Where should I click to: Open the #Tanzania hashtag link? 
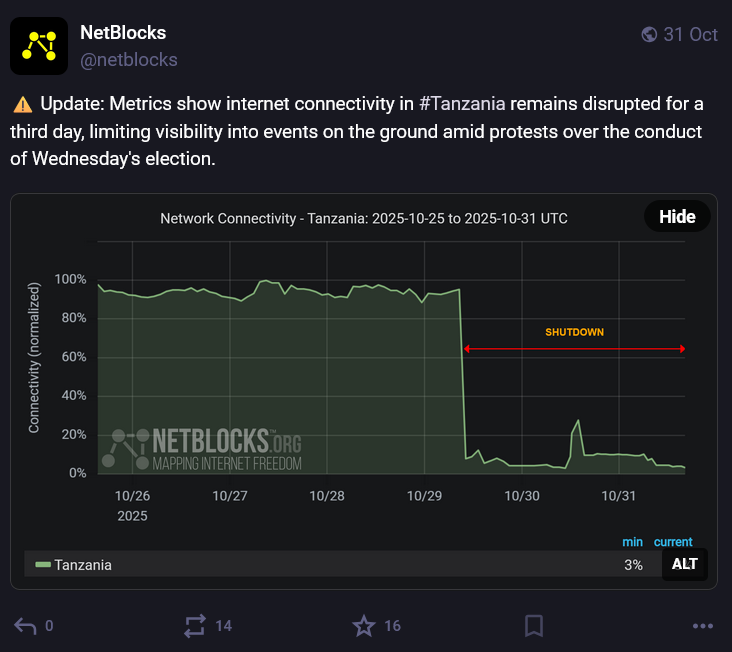point(463,104)
